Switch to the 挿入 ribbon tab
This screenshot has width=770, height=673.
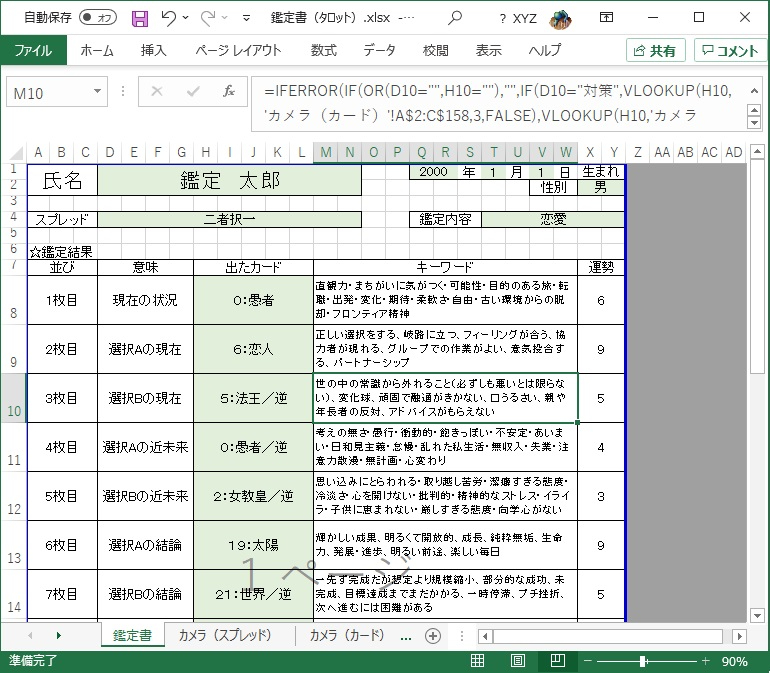coord(153,50)
